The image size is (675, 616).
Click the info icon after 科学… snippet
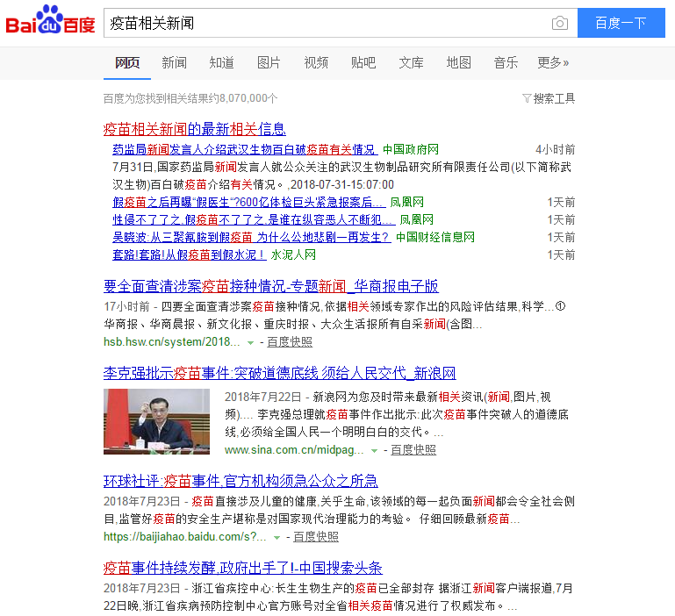tap(560, 306)
